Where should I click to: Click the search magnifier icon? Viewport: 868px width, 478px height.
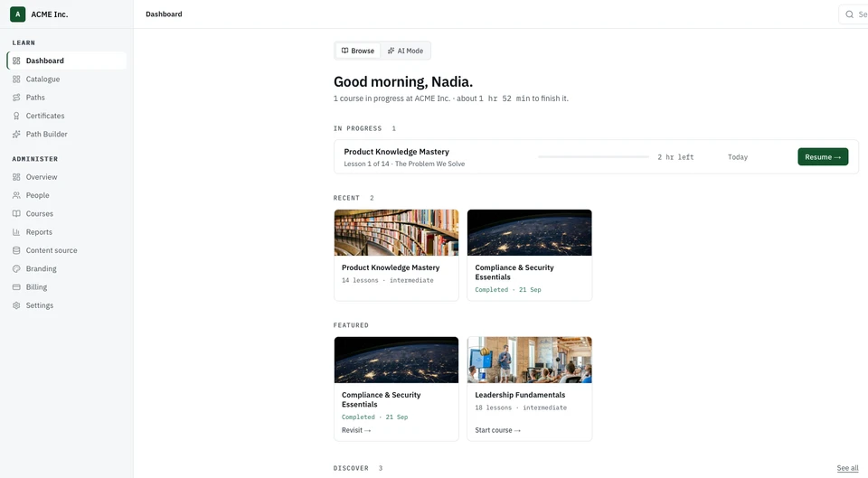[849, 14]
